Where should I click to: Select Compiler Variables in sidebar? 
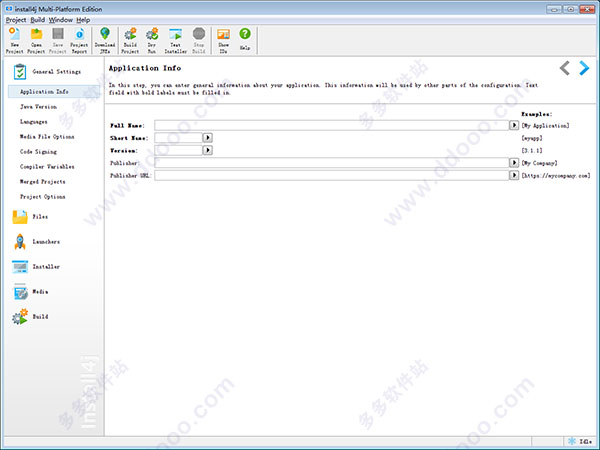coord(47,166)
